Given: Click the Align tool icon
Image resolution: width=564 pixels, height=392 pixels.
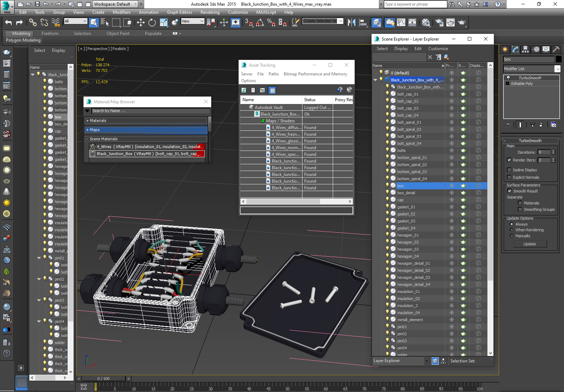Looking at the screenshot, I should tap(363, 23).
